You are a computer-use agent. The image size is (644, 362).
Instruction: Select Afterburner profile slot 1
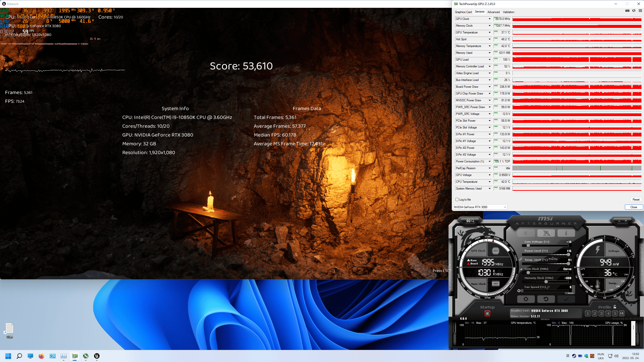(x=588, y=313)
